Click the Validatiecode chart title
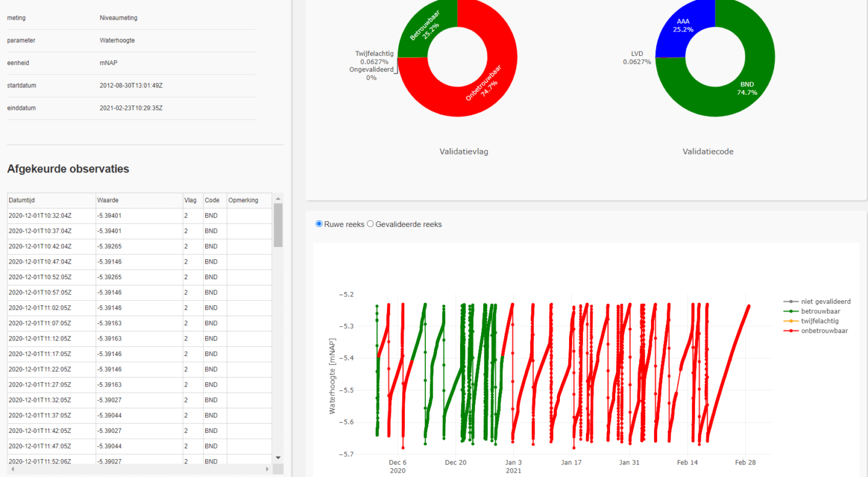Viewport: 868px width, 477px height. pyautogui.click(x=708, y=151)
